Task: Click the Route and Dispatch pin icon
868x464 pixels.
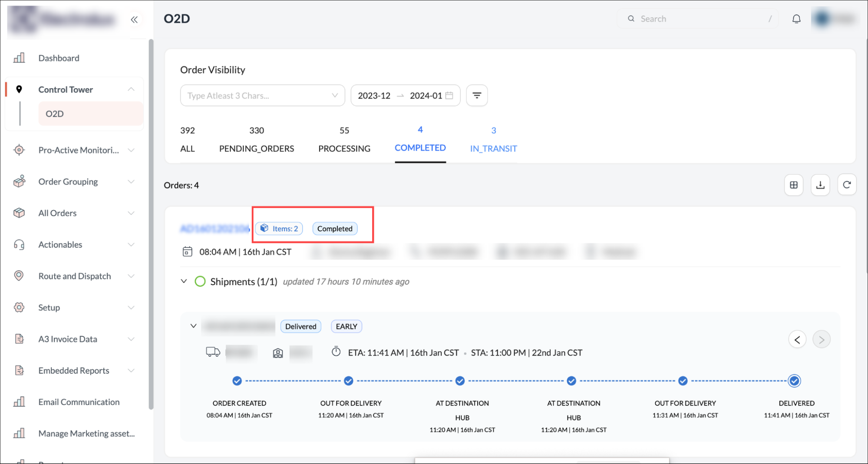Action: [x=19, y=276]
